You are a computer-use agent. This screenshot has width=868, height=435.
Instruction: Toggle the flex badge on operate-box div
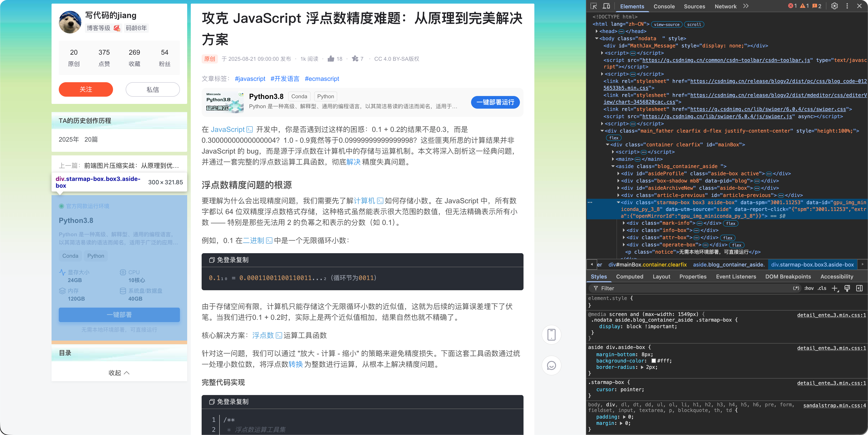click(737, 245)
